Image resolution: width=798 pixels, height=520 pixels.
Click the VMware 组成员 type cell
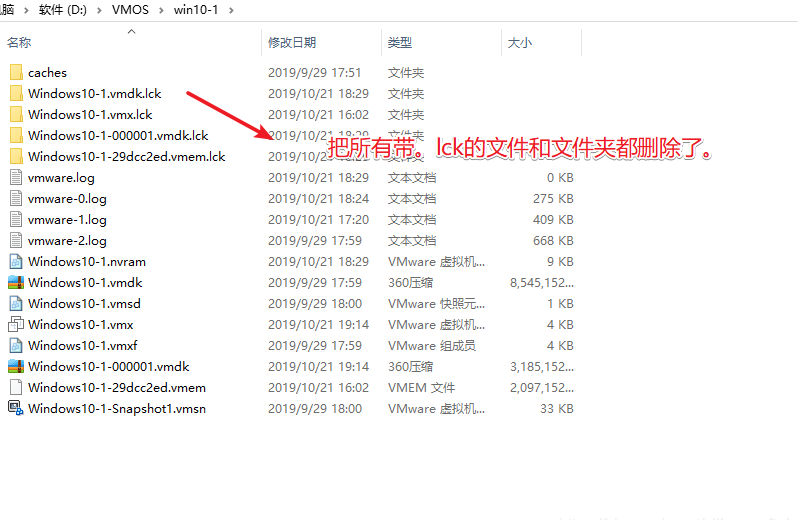[x=432, y=345]
